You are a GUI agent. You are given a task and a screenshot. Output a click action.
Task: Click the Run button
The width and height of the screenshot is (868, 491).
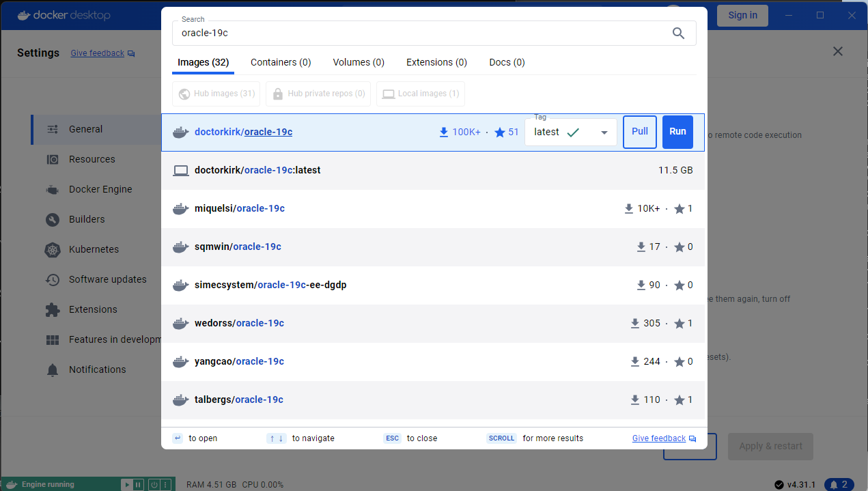pyautogui.click(x=677, y=132)
